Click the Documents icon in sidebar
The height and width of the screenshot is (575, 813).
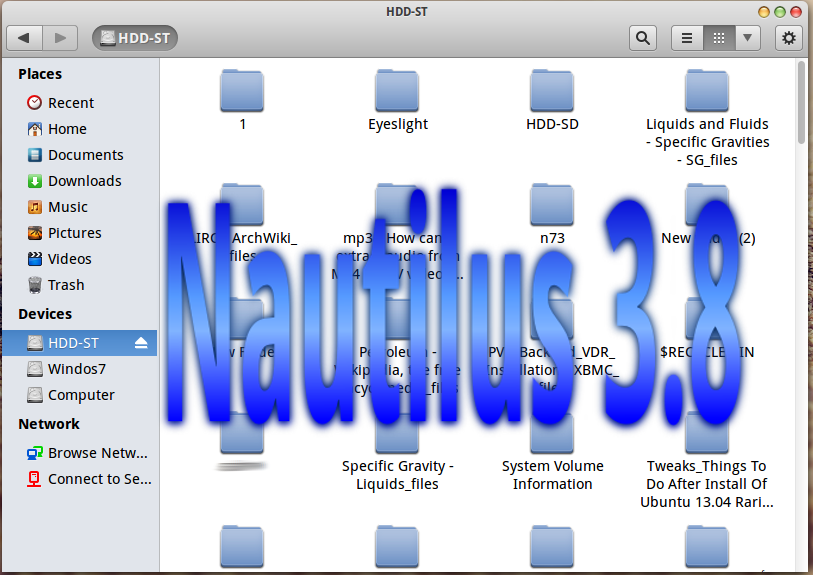pyautogui.click(x=35, y=155)
